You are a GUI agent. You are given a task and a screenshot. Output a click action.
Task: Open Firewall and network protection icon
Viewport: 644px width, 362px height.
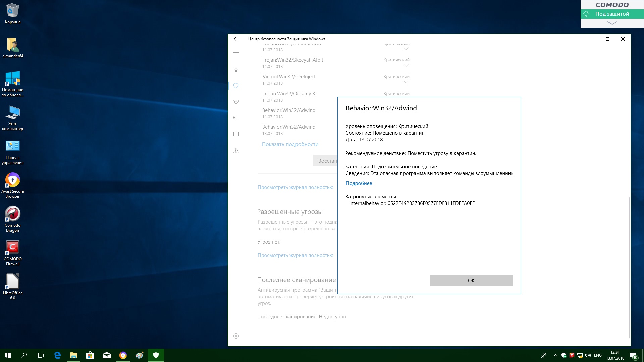point(236,118)
